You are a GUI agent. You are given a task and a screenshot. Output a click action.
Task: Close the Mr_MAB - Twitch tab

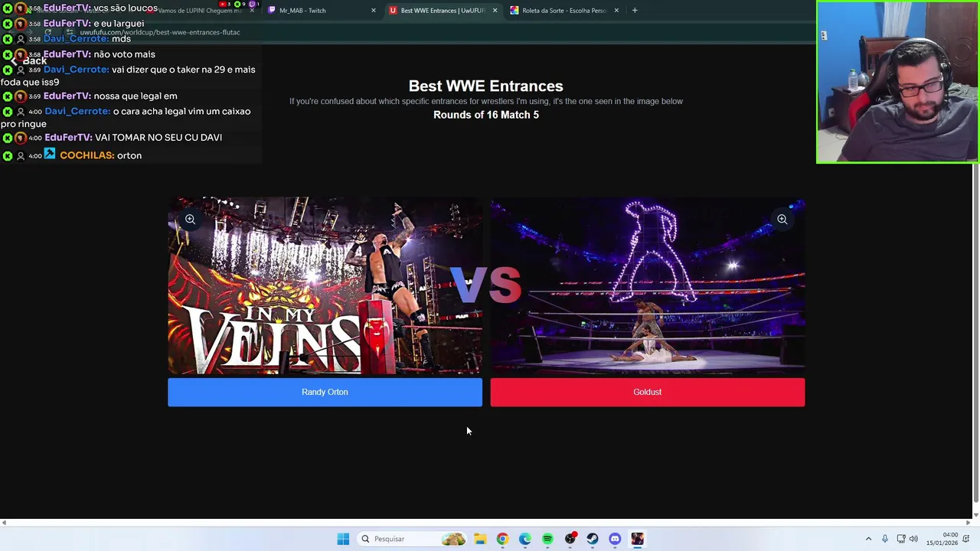374,11
